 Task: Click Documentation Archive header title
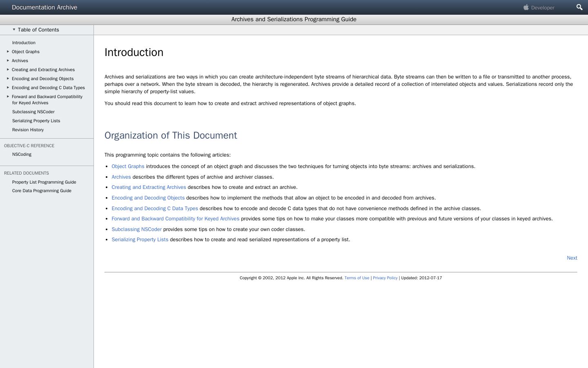pos(45,7)
